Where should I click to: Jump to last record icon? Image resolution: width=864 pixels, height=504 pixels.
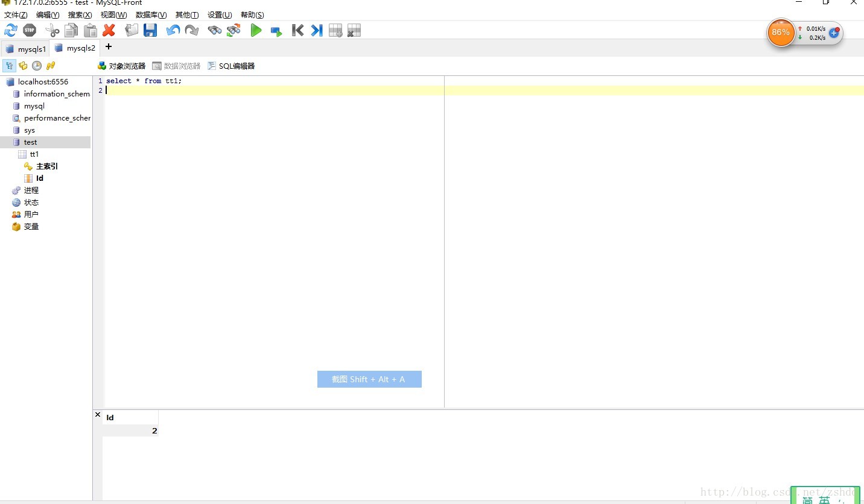317,30
